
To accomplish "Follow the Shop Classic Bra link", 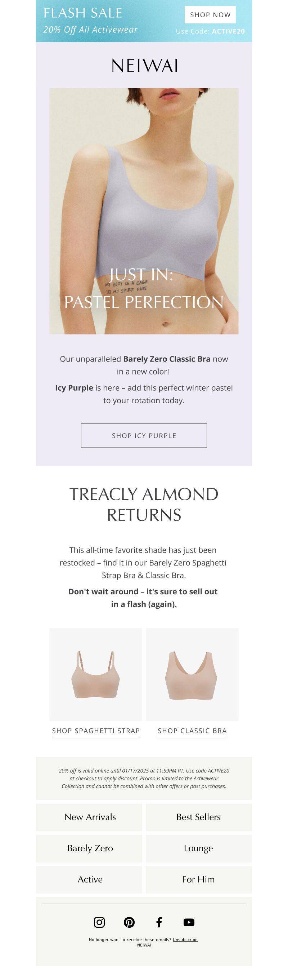I will coord(192,731).
